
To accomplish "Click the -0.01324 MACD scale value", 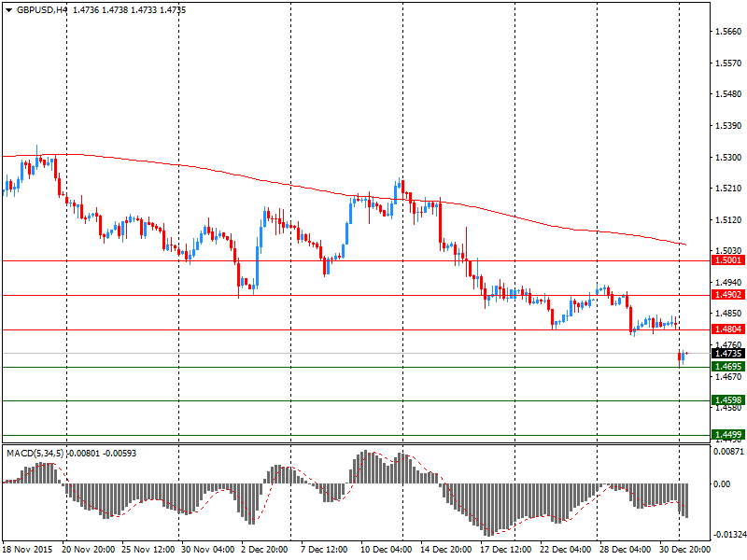I will (x=728, y=534).
